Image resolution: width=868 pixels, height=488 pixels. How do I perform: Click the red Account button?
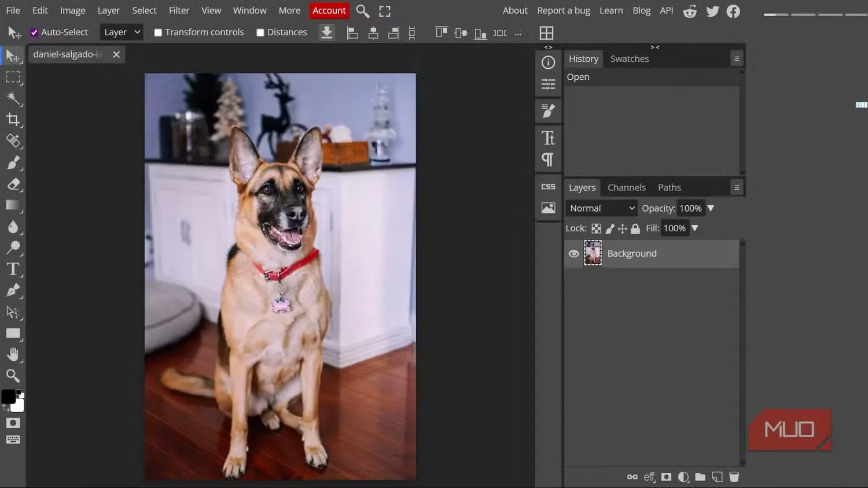coord(329,10)
